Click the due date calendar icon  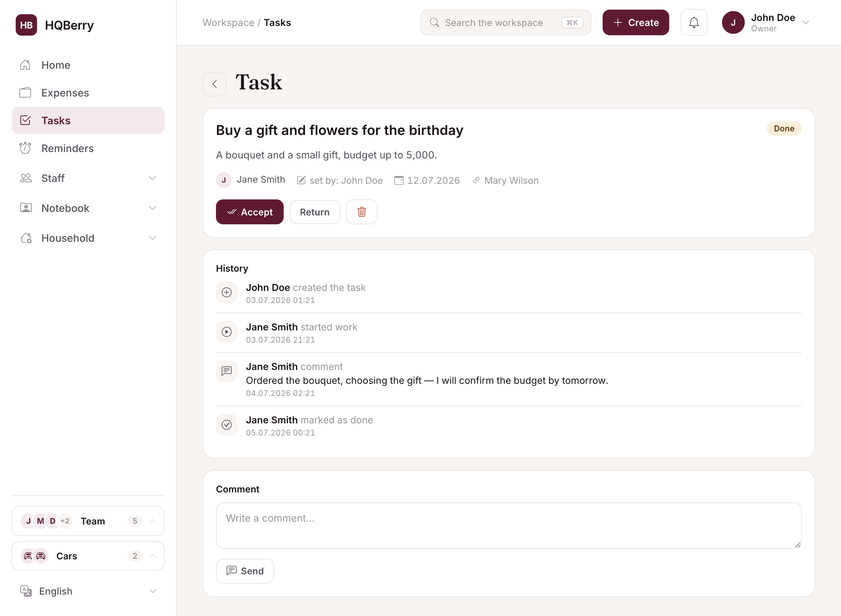tap(399, 181)
